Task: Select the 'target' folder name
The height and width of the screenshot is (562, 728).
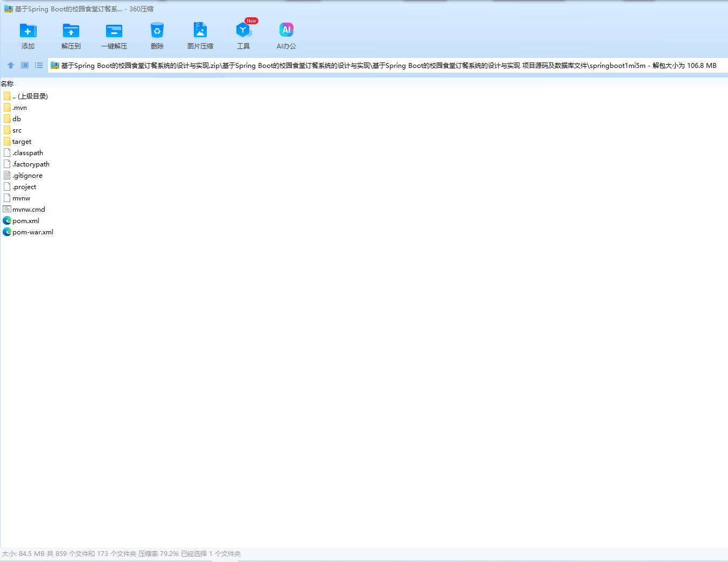Action: (x=22, y=142)
